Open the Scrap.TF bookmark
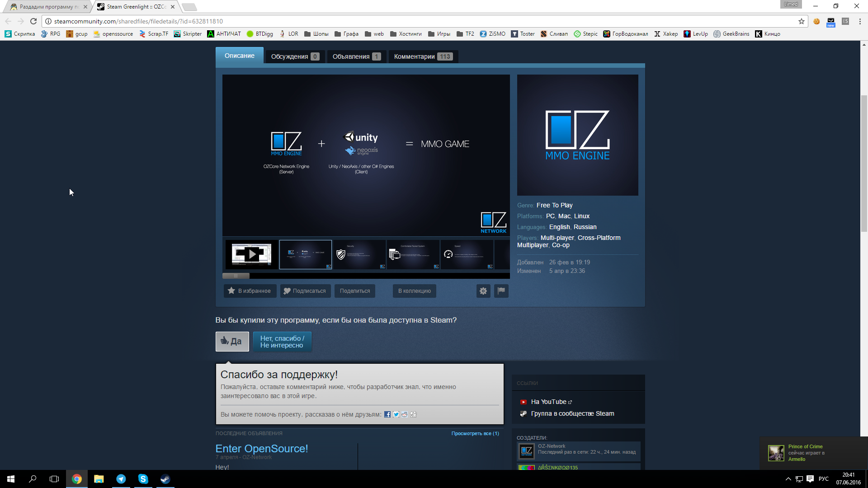The width and height of the screenshot is (868, 488). [x=154, y=34]
